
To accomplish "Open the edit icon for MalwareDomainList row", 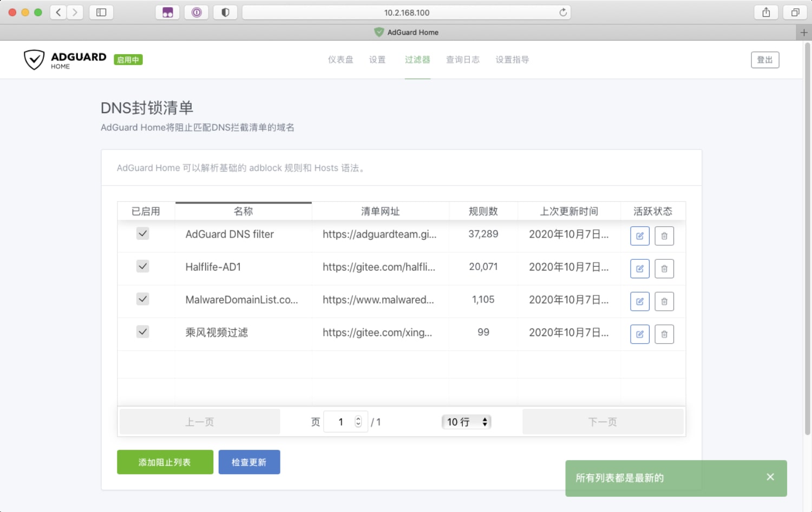I will click(639, 301).
